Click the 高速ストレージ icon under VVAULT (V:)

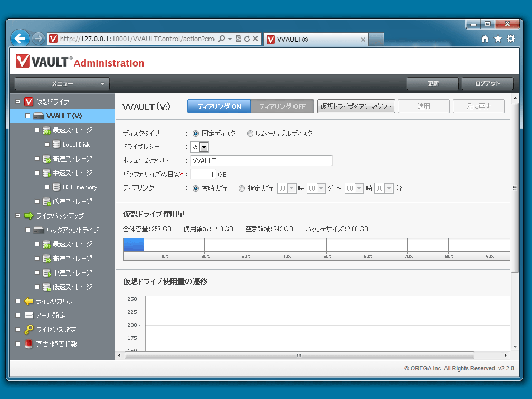(x=46, y=159)
